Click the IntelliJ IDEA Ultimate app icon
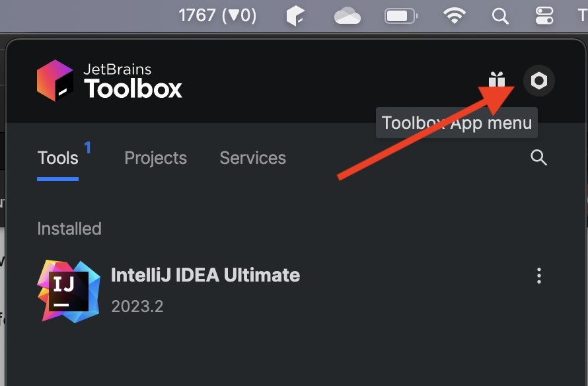588x386 pixels. 68,291
